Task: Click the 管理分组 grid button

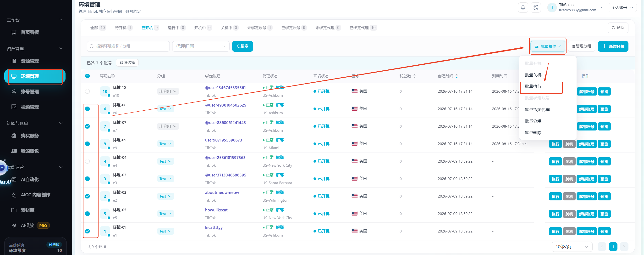Action: [582, 46]
